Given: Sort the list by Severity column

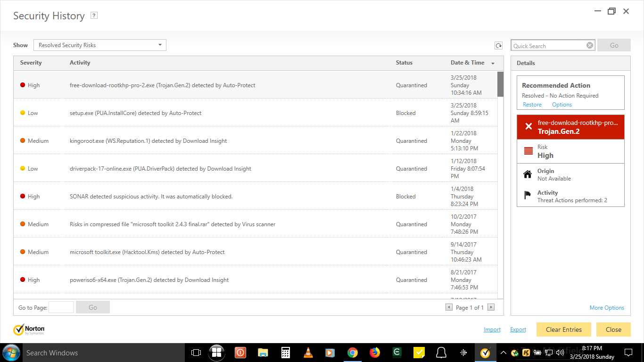Looking at the screenshot, I should click(x=31, y=63).
